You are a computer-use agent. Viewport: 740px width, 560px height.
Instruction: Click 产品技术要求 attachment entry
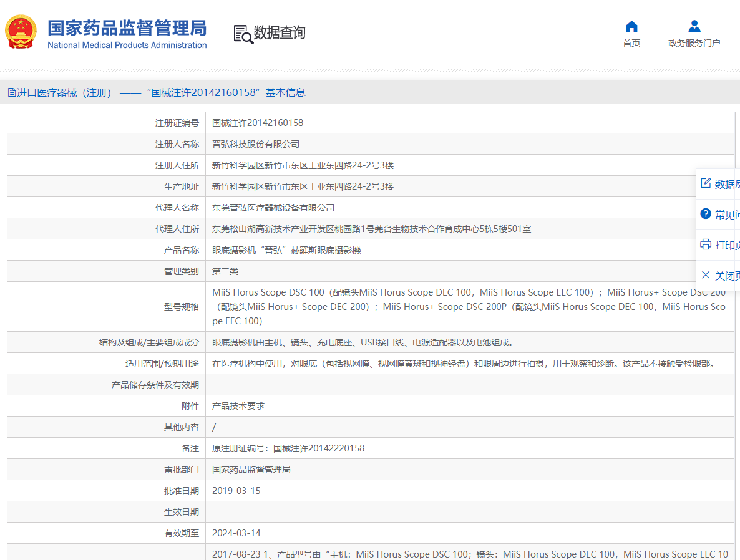pyautogui.click(x=238, y=406)
